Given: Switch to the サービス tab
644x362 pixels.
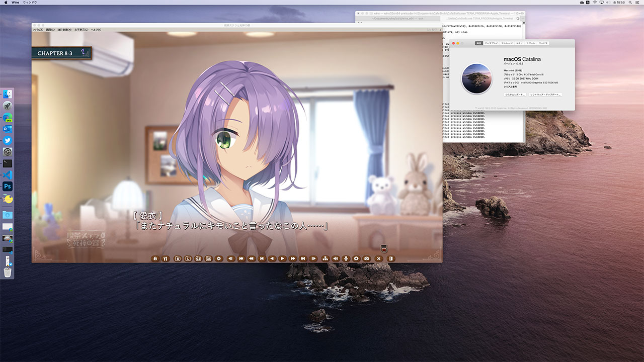Looking at the screenshot, I should (x=543, y=43).
